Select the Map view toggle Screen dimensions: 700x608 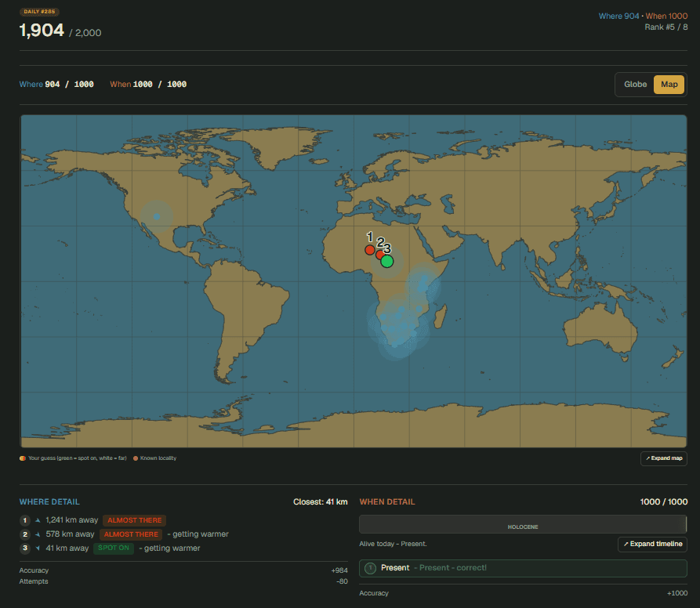pos(669,85)
